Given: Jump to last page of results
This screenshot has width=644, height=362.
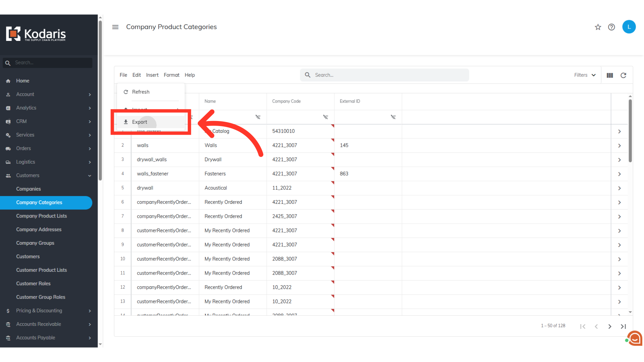Looking at the screenshot, I should pos(623,326).
